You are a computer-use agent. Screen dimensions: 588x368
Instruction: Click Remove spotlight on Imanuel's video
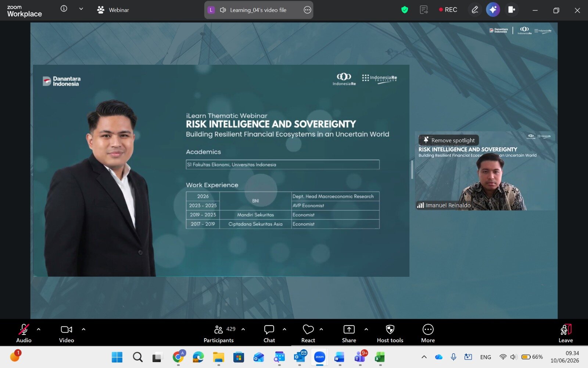[x=449, y=140]
